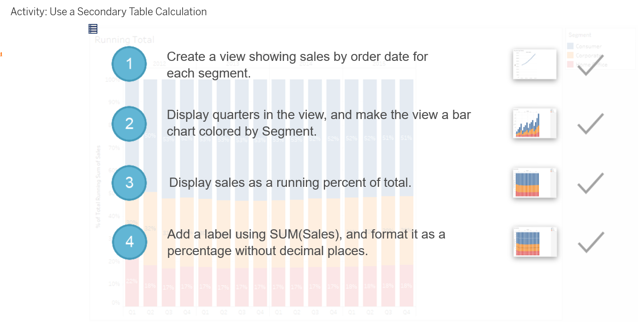644x322 pixels.
Task: Select the step 3 circle
Action: [129, 183]
